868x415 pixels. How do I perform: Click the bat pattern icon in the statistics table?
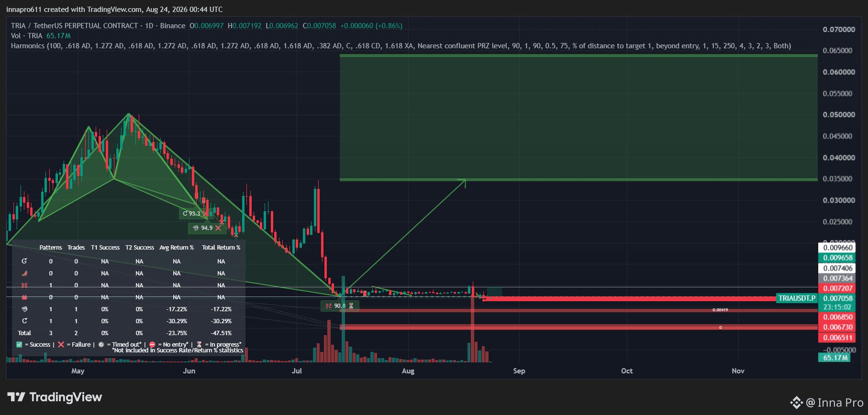coord(24,273)
